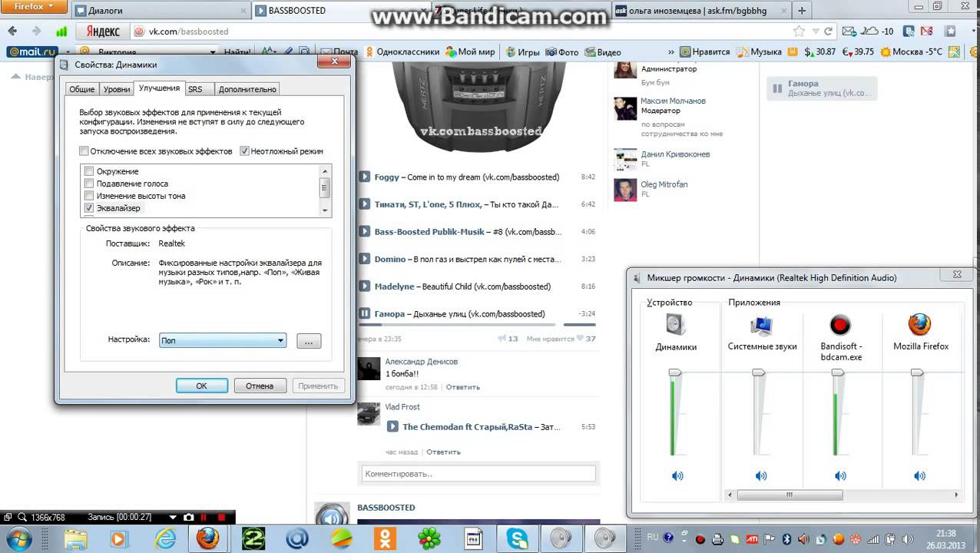Enable Подавление голоса checkbox

pyautogui.click(x=89, y=184)
